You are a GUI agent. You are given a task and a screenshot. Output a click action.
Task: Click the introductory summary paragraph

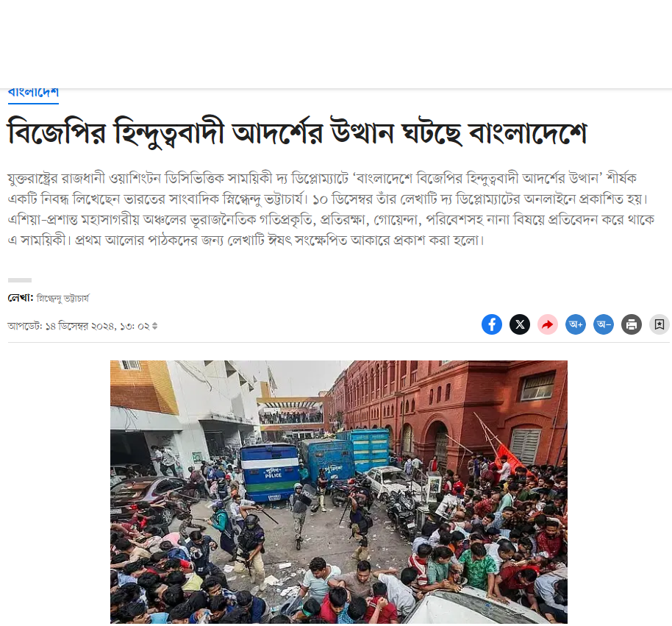[x=331, y=209]
